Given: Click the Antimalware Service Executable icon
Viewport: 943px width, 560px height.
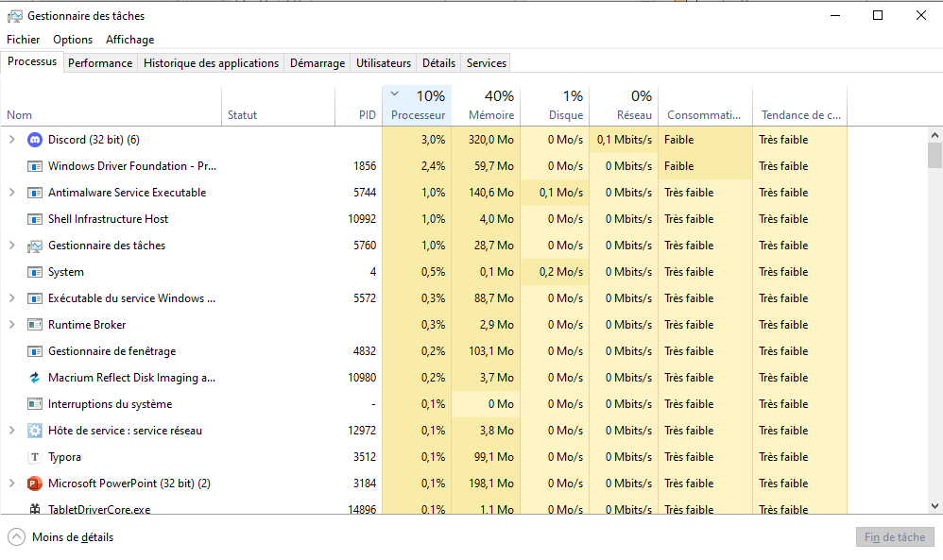Looking at the screenshot, I should pyautogui.click(x=35, y=193).
